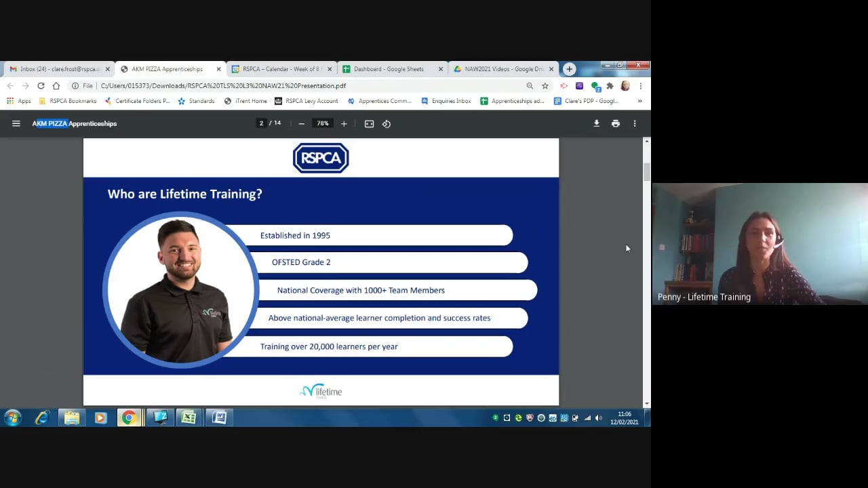The height and width of the screenshot is (488, 868).
Task: Open the Apprentices Comm bookmark
Action: coord(380,101)
